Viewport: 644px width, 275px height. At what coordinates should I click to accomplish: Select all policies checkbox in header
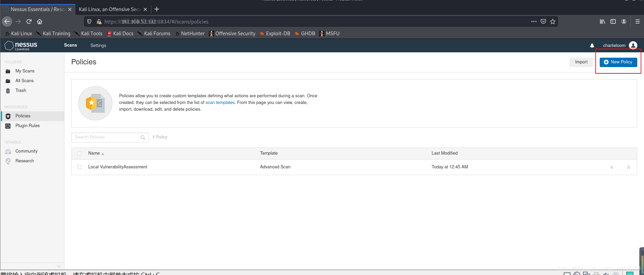click(x=79, y=154)
